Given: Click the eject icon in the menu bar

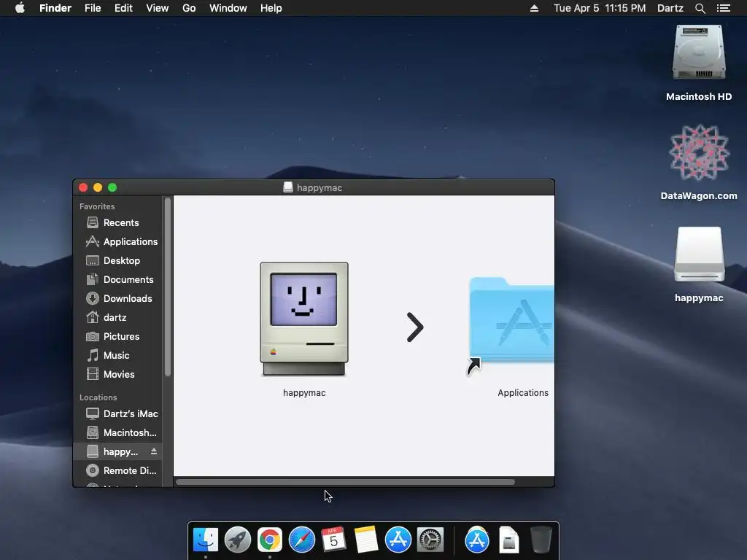Looking at the screenshot, I should click(534, 8).
